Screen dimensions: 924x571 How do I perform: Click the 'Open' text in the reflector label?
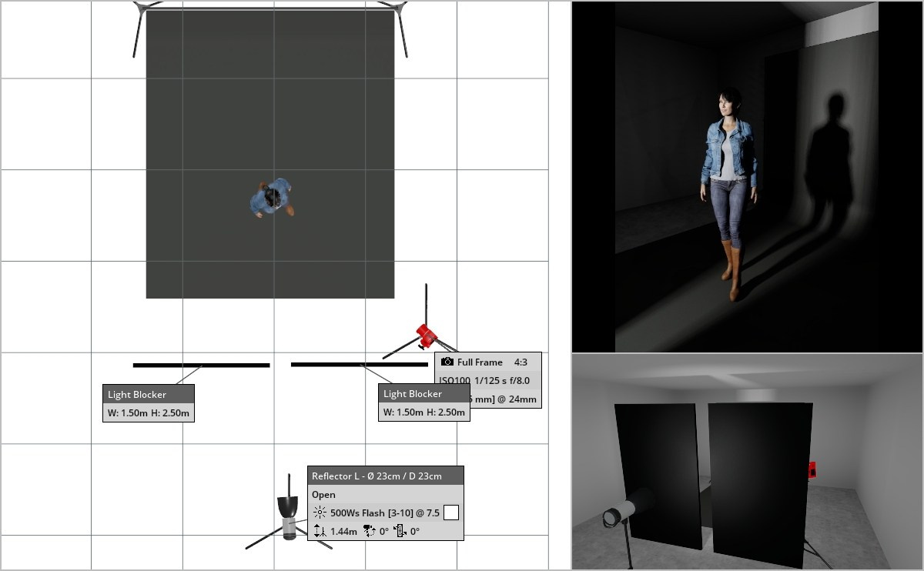tap(323, 495)
